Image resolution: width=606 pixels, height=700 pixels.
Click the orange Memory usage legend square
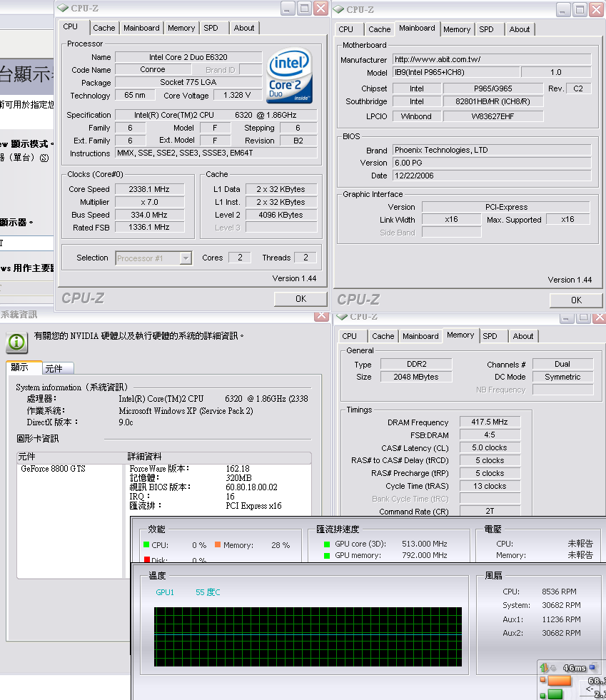(x=218, y=545)
